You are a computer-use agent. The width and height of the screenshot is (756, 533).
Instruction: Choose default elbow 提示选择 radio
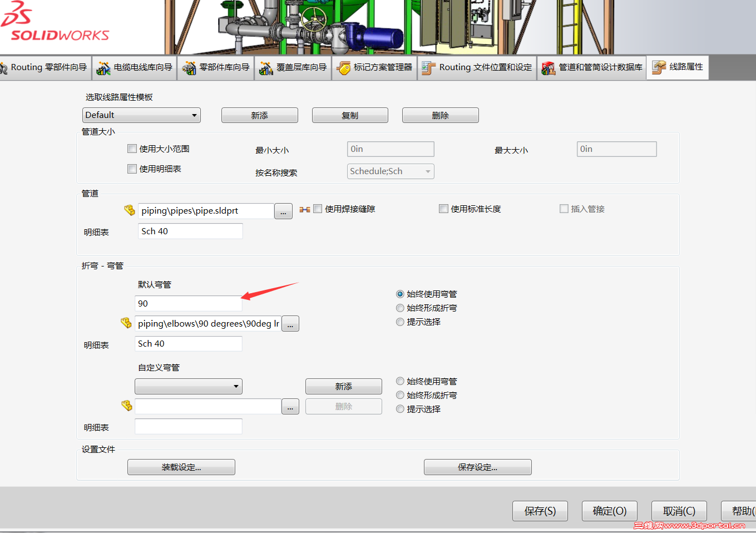pos(400,322)
